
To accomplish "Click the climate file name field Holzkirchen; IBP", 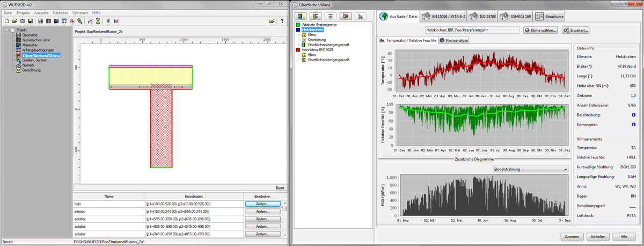I will coord(471,30).
